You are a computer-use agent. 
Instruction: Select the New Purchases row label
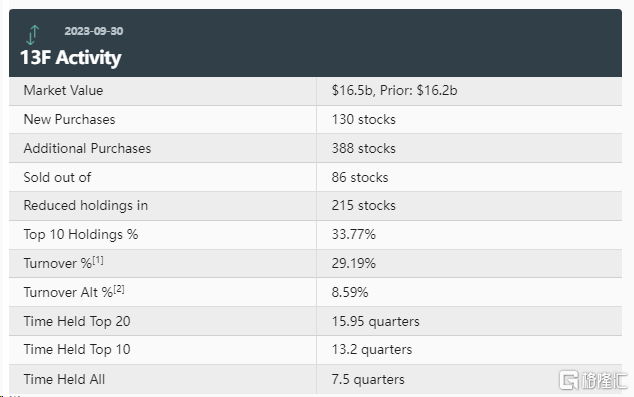pos(70,119)
